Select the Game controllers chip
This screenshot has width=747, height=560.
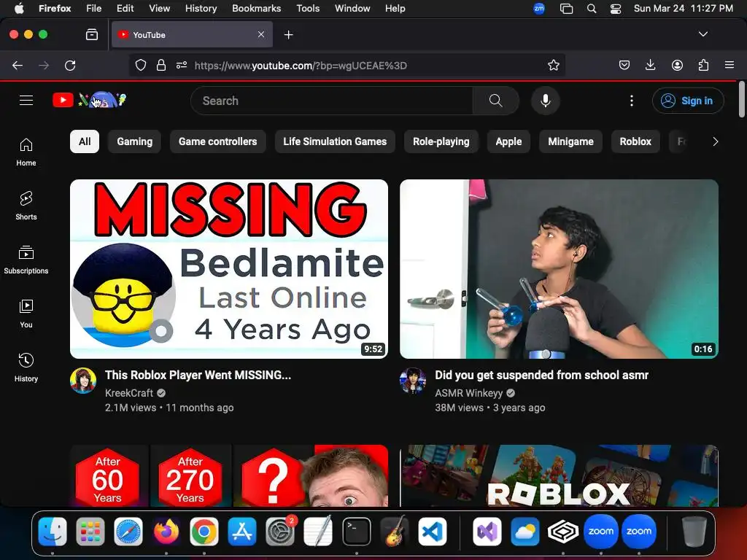pyautogui.click(x=217, y=141)
